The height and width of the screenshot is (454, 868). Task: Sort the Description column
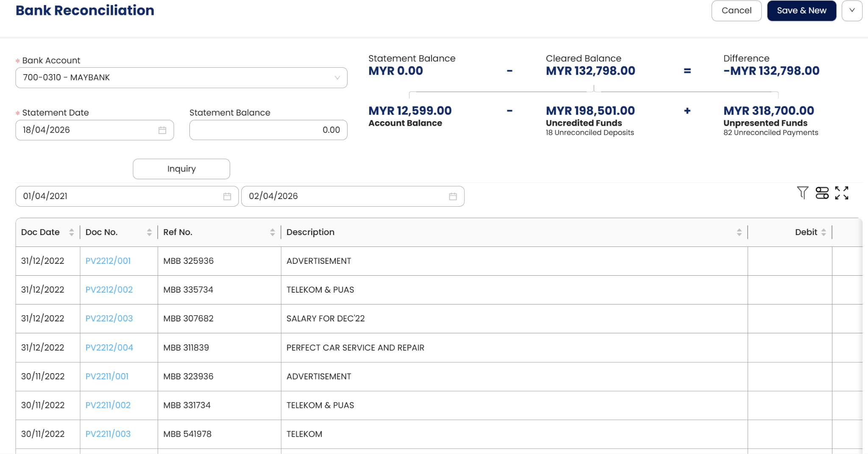[x=739, y=233]
